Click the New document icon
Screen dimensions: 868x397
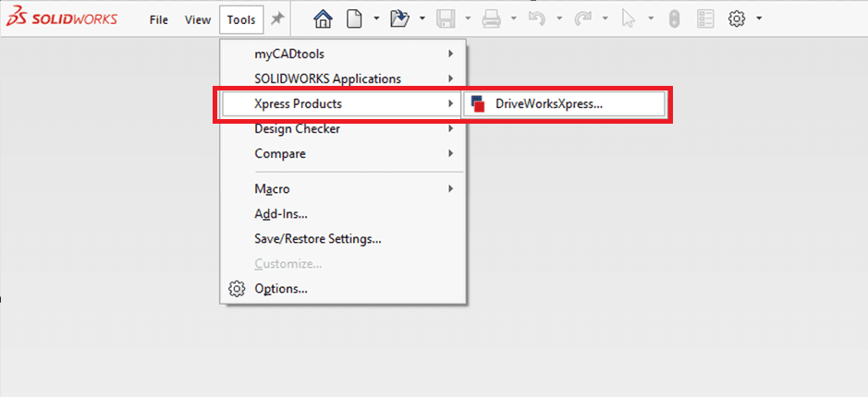pos(353,18)
